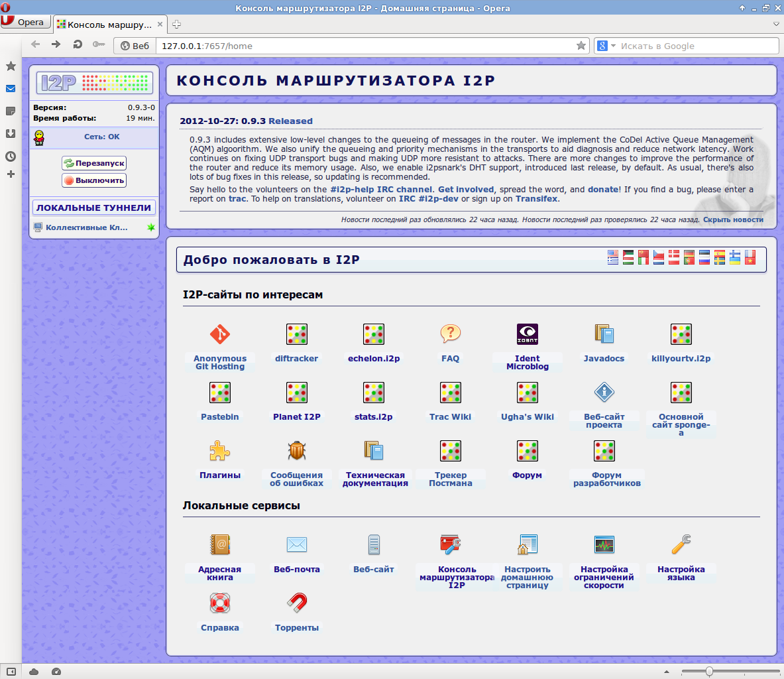Open the Сообщения об ошибках bug icon
The image size is (784, 679).
click(296, 451)
